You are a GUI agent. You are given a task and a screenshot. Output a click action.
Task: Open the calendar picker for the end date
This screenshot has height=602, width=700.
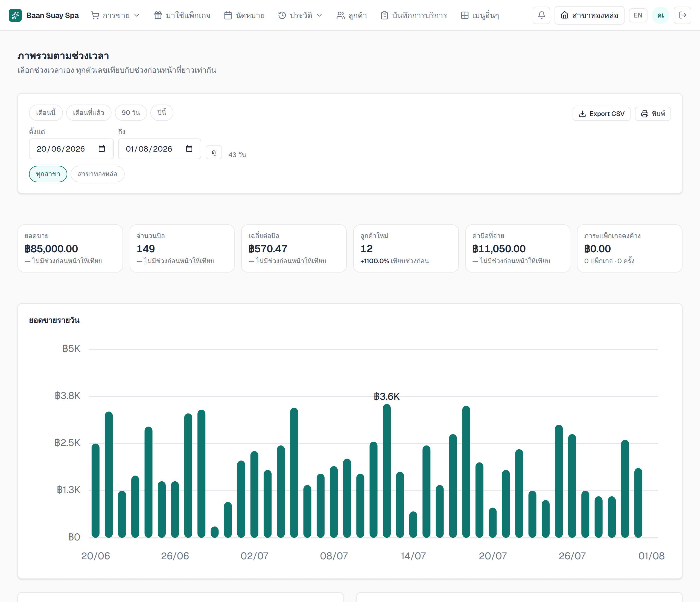189,149
